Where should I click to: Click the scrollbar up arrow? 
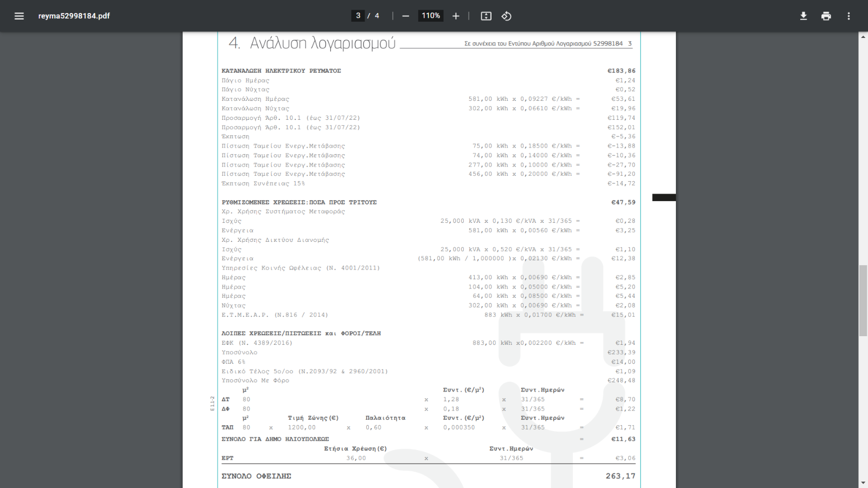863,36
